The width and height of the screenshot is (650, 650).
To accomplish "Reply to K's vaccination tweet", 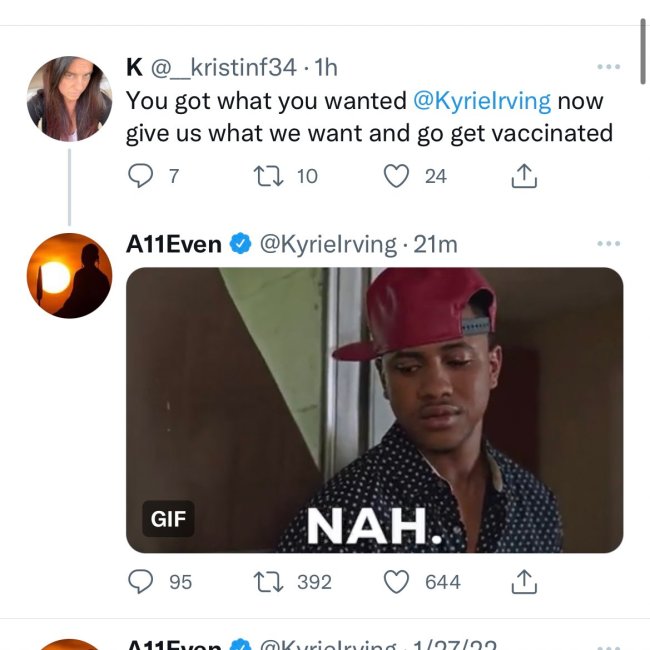I will 139,177.
